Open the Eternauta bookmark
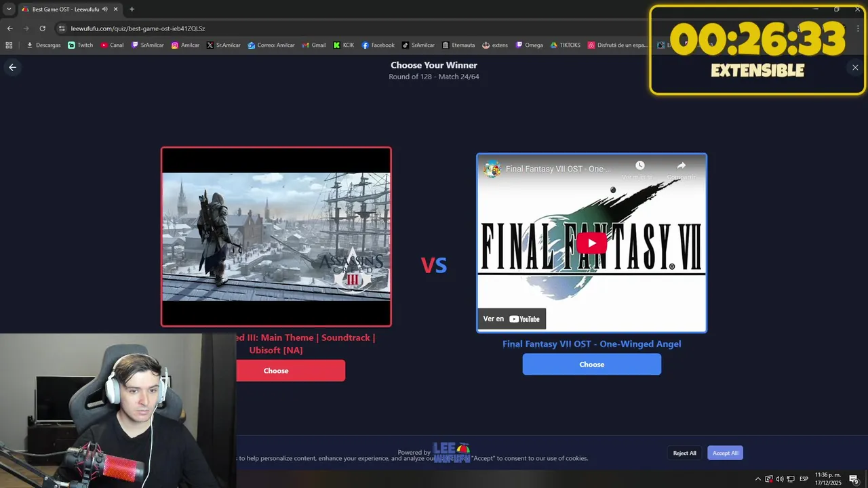 458,45
